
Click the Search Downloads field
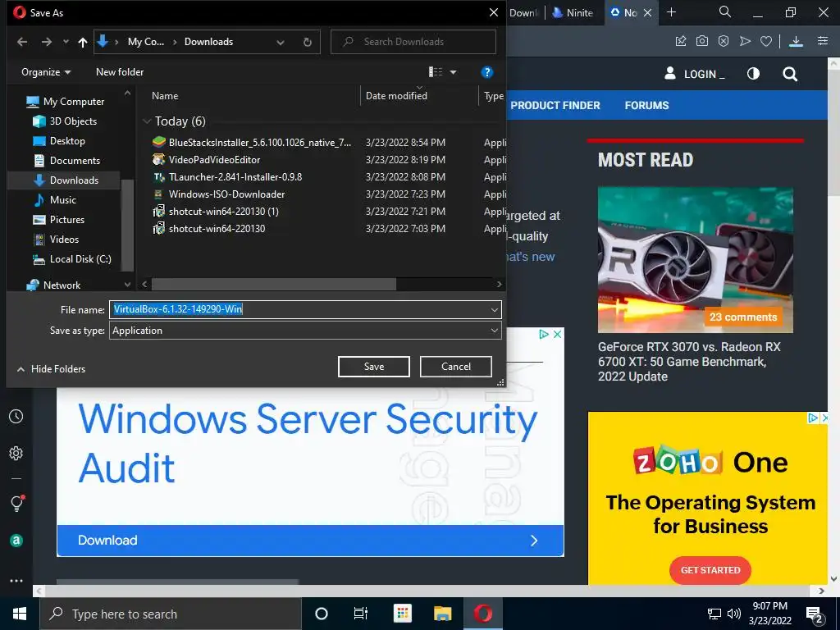[x=413, y=42]
